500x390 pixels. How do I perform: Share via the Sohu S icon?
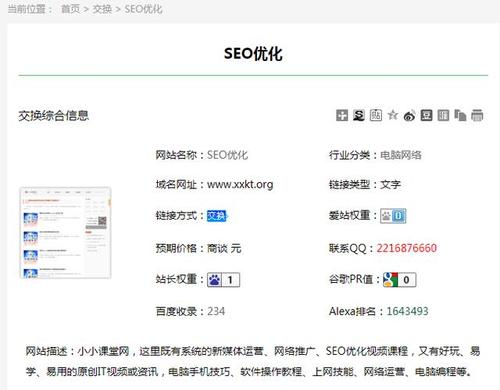click(359, 115)
